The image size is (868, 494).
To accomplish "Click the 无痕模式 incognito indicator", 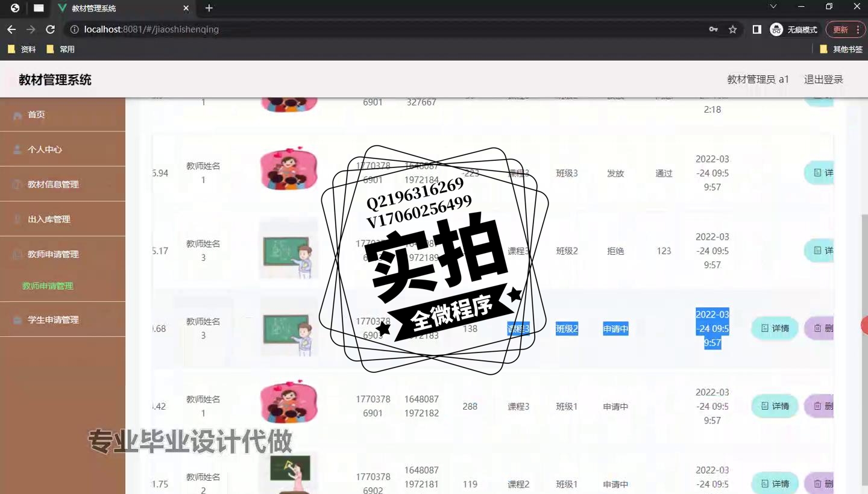I will [x=794, y=30].
